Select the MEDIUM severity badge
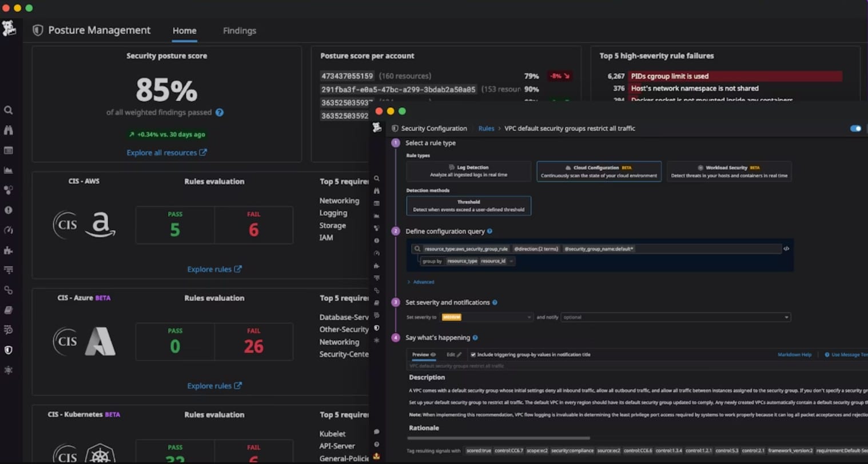Screen dimensions: 868x464 point(453,317)
